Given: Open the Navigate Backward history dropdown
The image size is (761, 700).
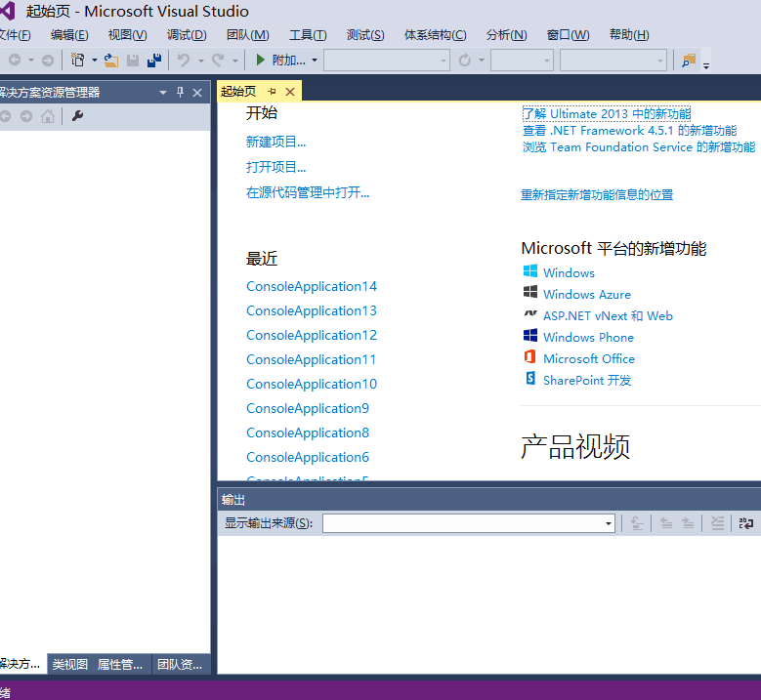Looking at the screenshot, I should click(x=31, y=61).
